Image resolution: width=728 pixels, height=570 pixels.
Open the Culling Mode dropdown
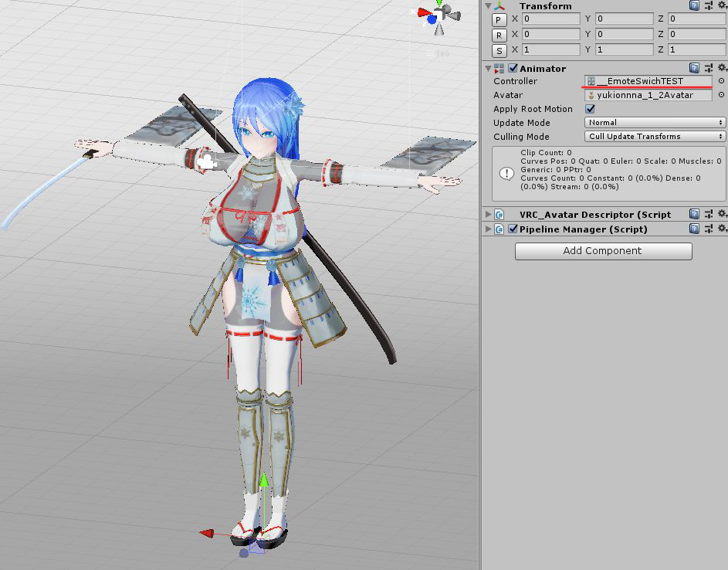(x=655, y=137)
